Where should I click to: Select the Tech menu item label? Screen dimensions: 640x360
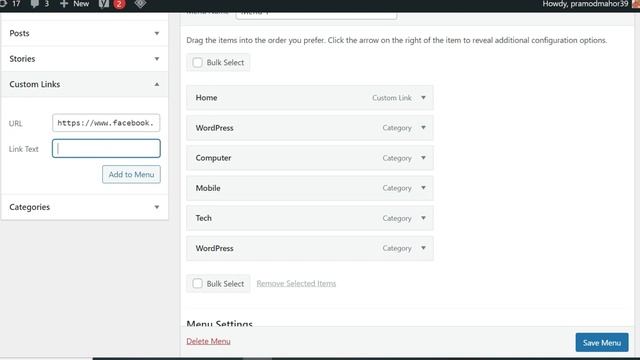(204, 218)
